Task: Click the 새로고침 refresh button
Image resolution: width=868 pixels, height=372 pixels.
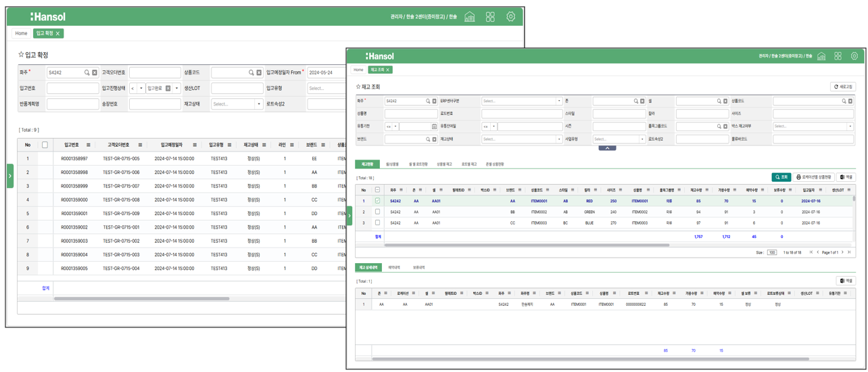Action: coord(843,87)
